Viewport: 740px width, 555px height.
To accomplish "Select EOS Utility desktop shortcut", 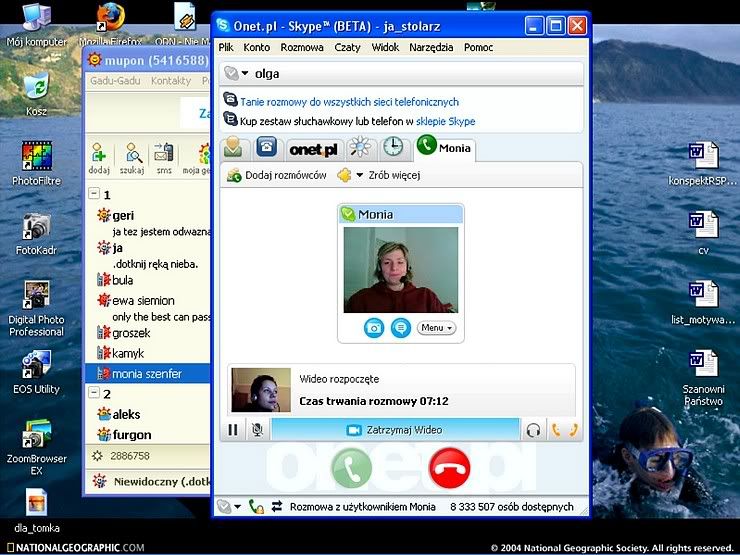I will tap(36, 372).
